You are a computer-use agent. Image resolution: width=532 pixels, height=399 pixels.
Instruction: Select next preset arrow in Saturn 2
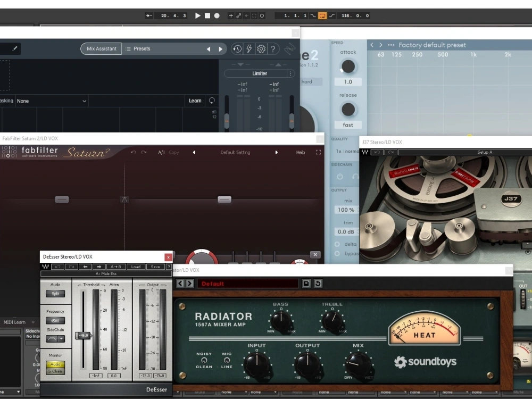click(x=277, y=152)
